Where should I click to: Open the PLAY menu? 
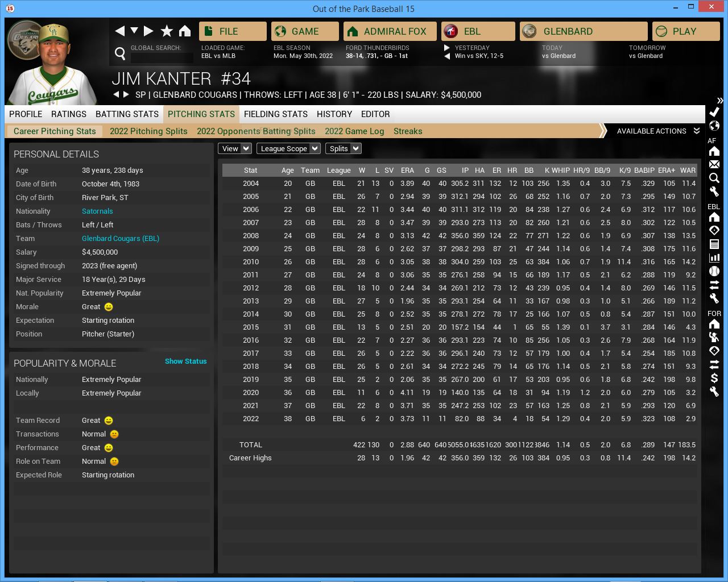point(686,31)
